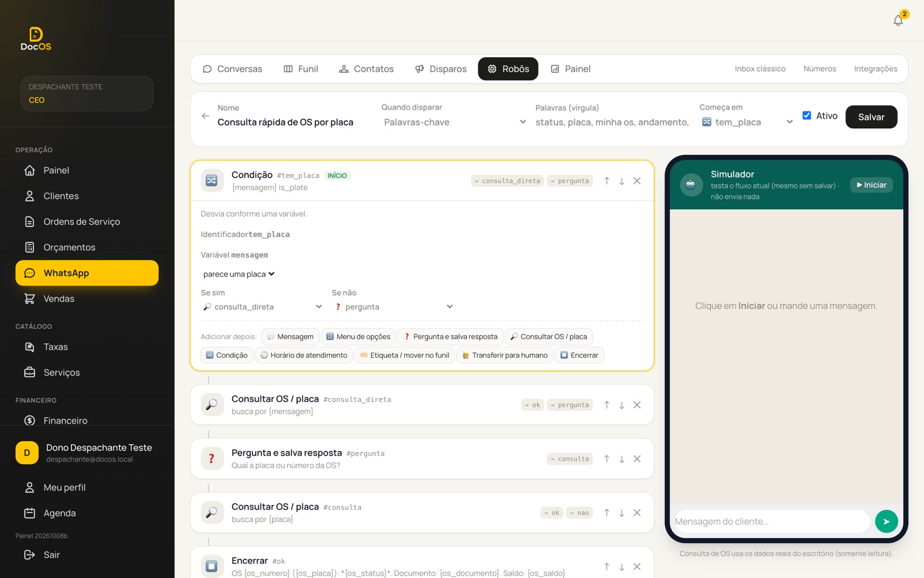
Task: Open the Painel tab in the top bar
Action: pos(571,69)
